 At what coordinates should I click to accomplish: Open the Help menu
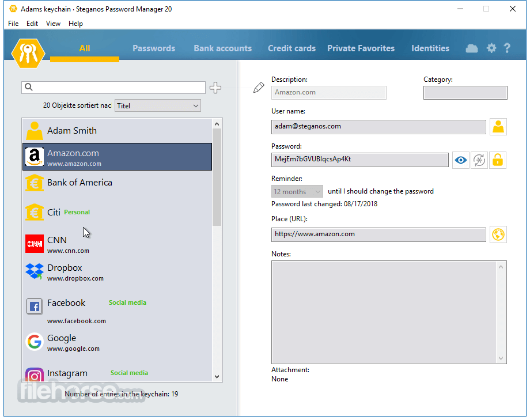point(75,23)
